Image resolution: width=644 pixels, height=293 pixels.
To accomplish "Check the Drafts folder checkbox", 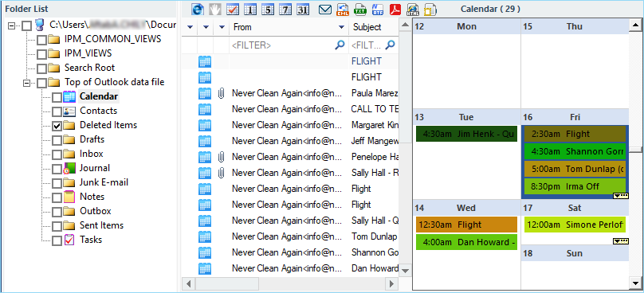I will (x=57, y=141).
